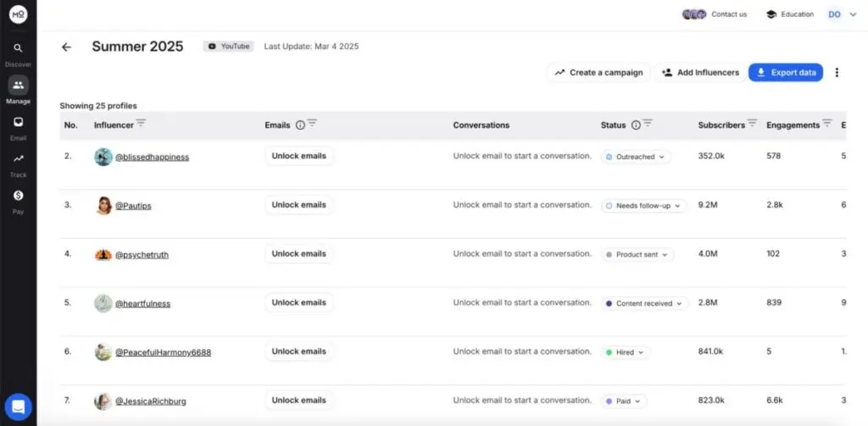Click the Influencer column filter icon

(x=141, y=124)
